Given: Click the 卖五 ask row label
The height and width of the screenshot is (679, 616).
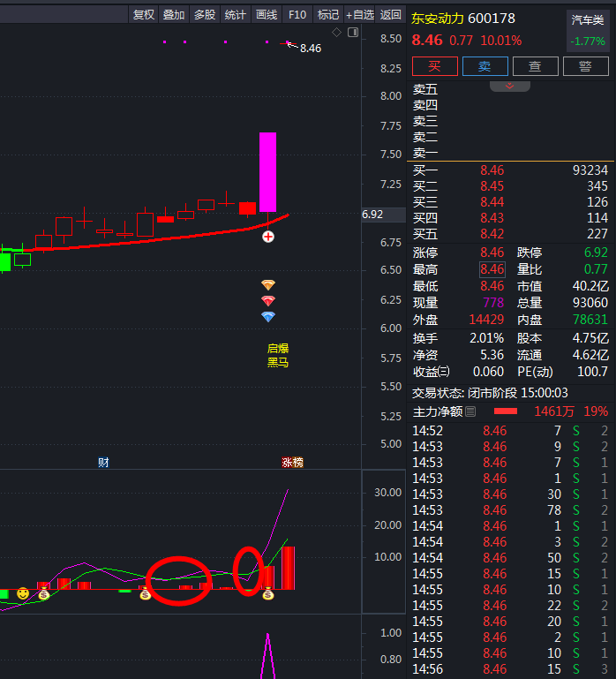Looking at the screenshot, I should tap(425, 89).
